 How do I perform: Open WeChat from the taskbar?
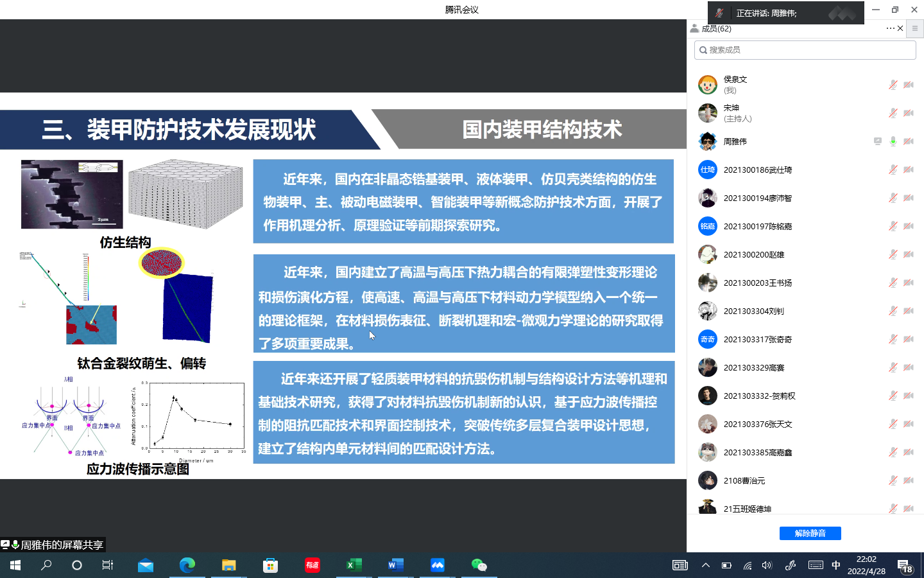coord(479,565)
